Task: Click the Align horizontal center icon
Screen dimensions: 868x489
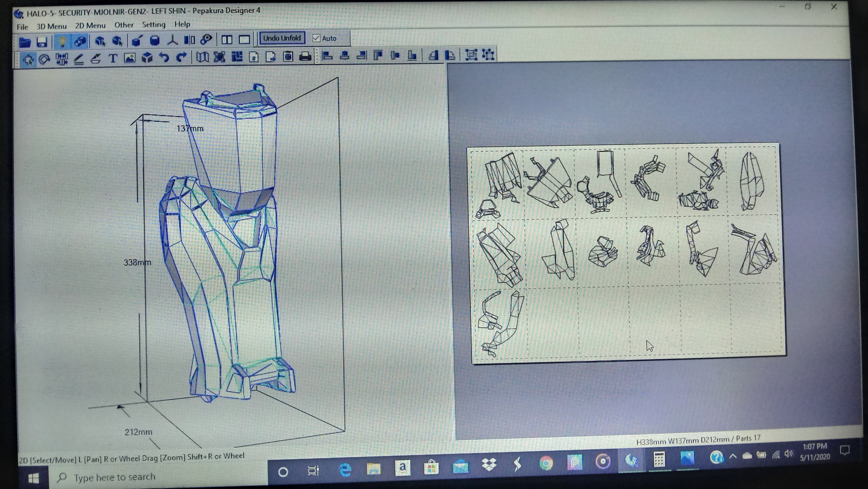Action: [x=344, y=55]
